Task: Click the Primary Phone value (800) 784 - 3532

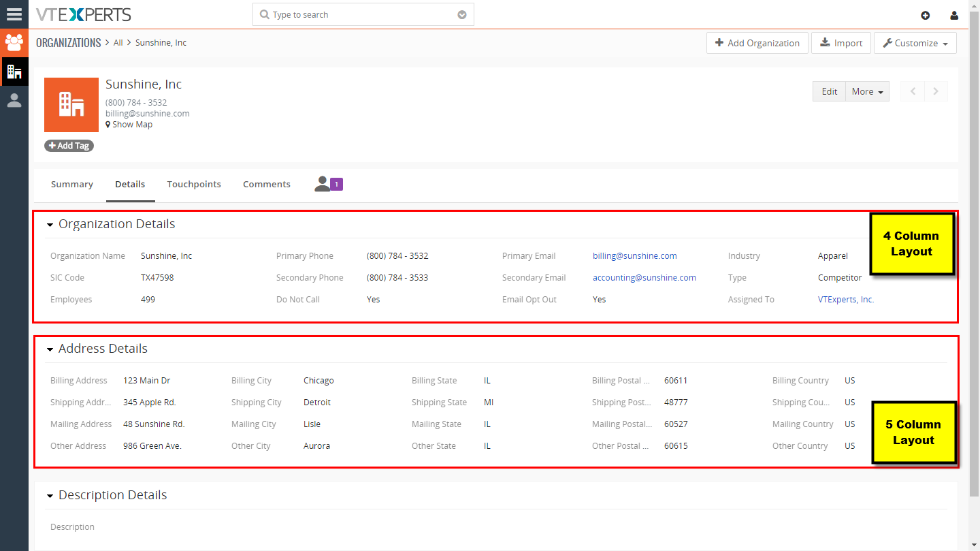Action: coord(397,256)
